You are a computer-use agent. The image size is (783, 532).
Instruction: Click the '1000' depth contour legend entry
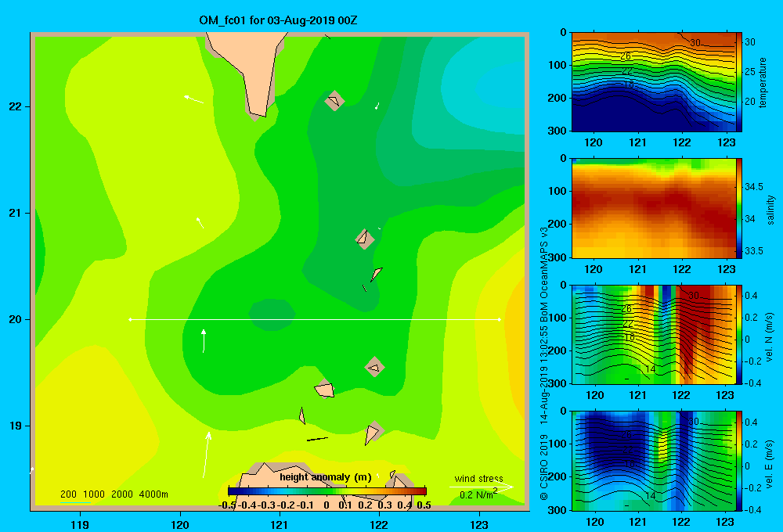click(94, 494)
